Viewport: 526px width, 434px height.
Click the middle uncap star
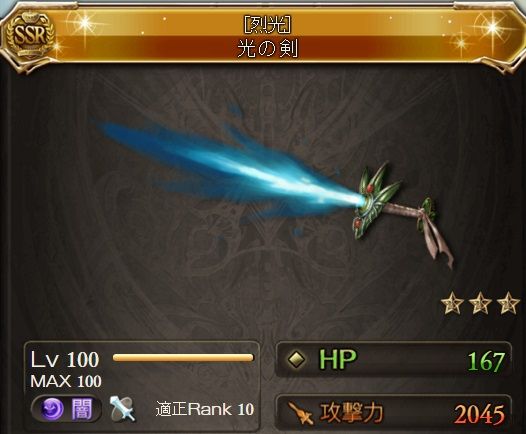(480, 303)
